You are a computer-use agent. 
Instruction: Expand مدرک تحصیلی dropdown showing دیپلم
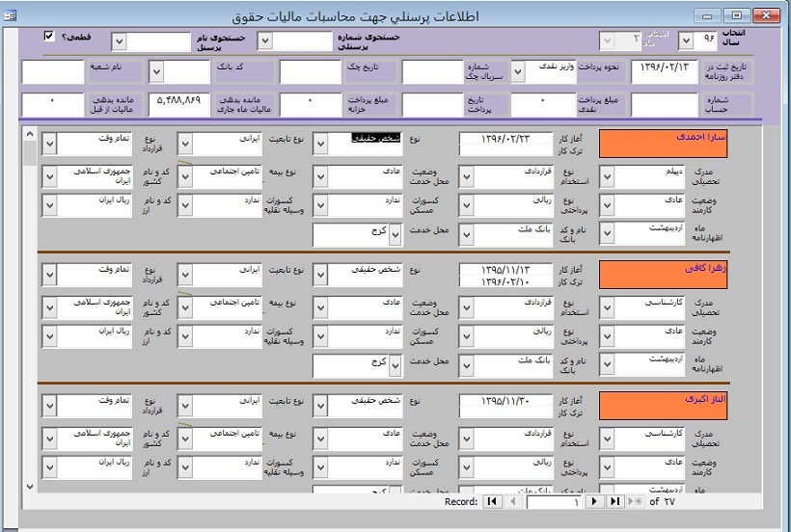click(607, 176)
